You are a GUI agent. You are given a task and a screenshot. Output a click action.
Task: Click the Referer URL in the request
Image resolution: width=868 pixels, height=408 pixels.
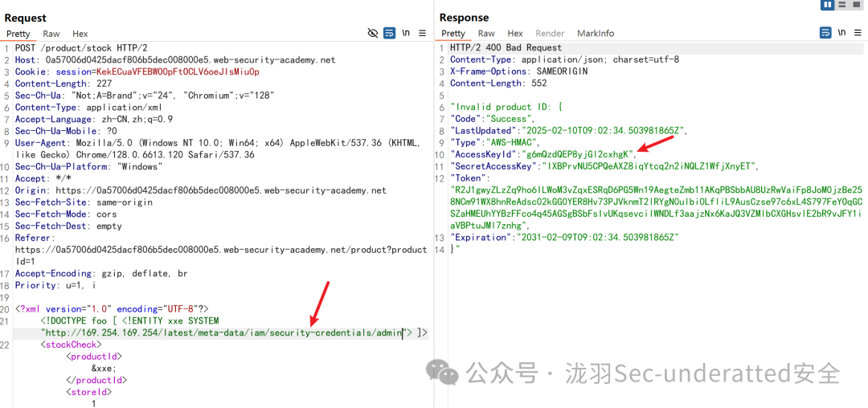pos(221,256)
